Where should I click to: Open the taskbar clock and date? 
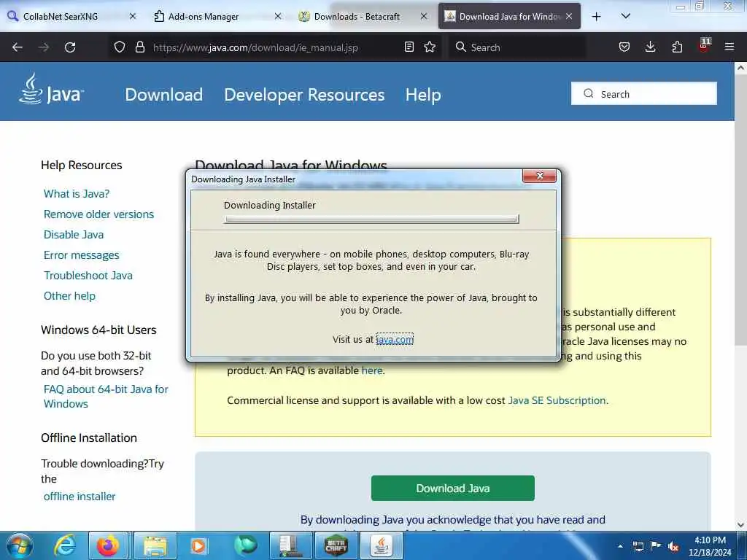pyautogui.click(x=710, y=546)
